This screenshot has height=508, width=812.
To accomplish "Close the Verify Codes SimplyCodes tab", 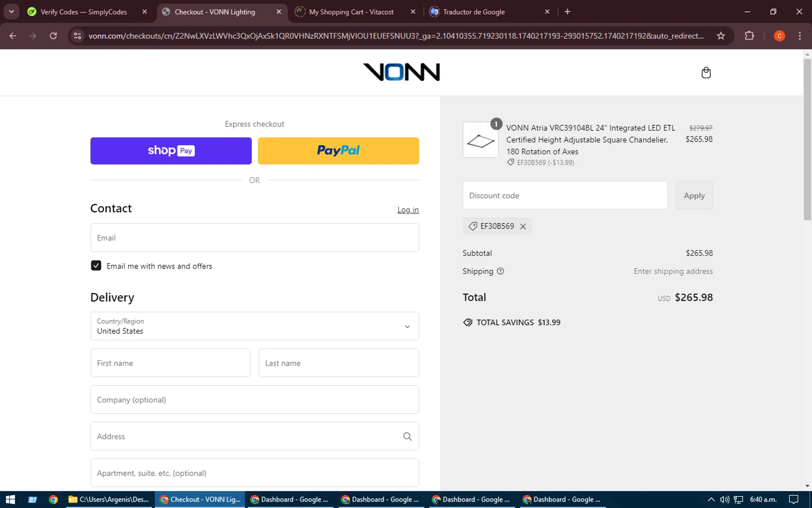I will 145,11.
